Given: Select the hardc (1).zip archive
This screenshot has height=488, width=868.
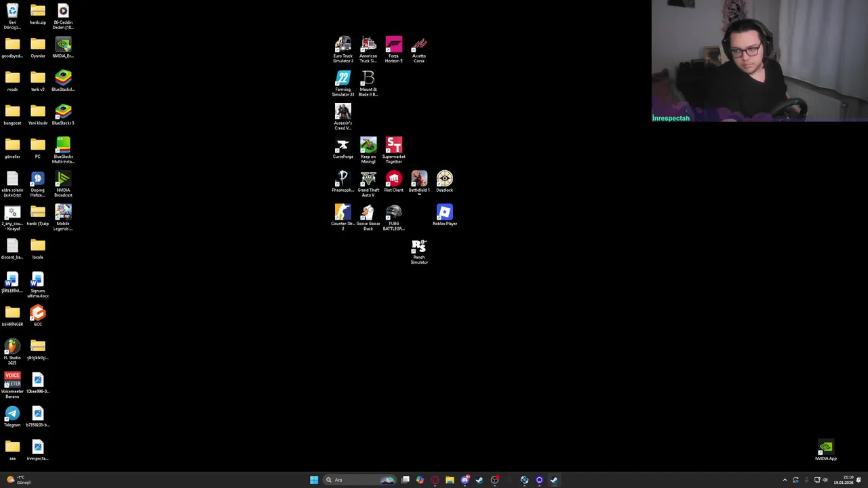Looking at the screenshot, I should (37, 216).
